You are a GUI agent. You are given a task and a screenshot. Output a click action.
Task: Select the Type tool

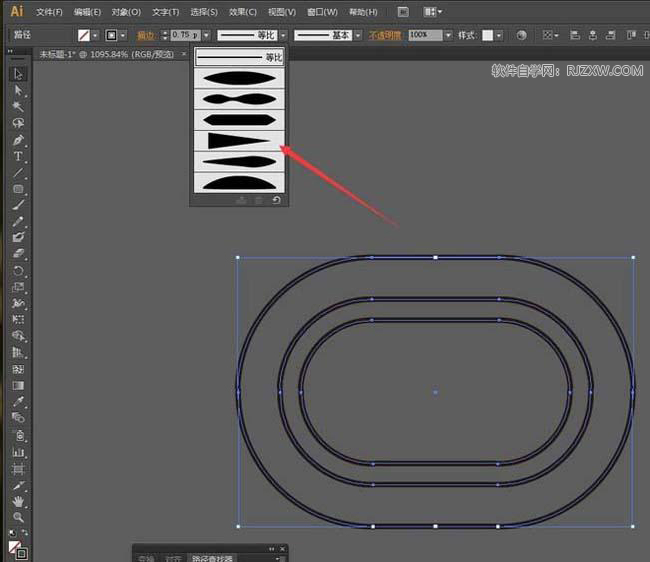18,157
